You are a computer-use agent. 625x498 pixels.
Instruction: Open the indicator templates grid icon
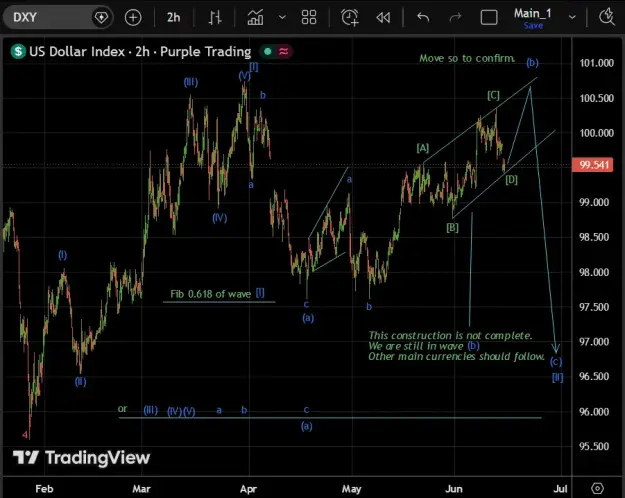(x=309, y=18)
